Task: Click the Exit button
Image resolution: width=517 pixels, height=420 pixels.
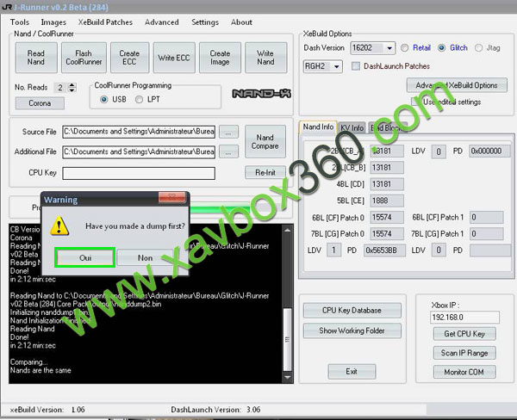Action: click(352, 372)
